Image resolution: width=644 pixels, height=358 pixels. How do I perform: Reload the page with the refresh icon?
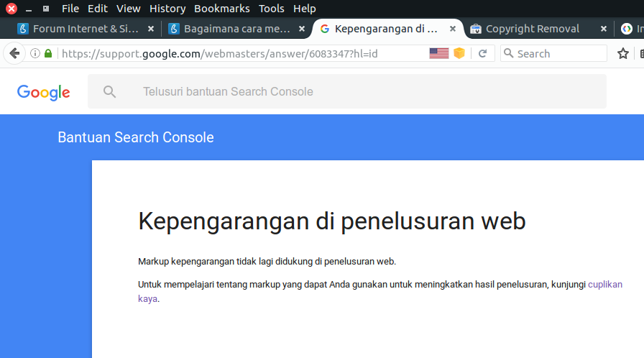(482, 53)
